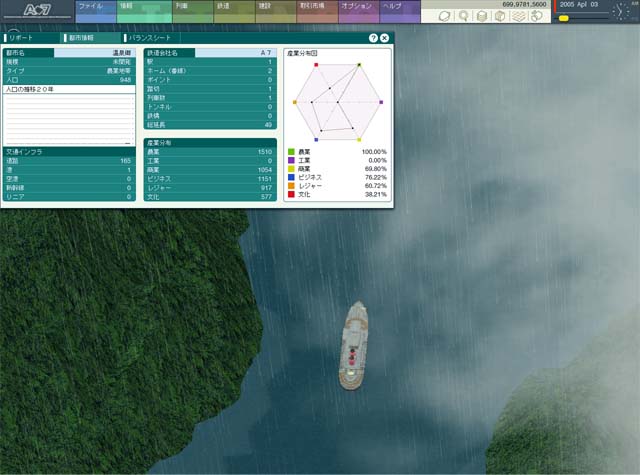Click the ホーム（番線） row
The height and width of the screenshot is (475, 640).
[210, 71]
